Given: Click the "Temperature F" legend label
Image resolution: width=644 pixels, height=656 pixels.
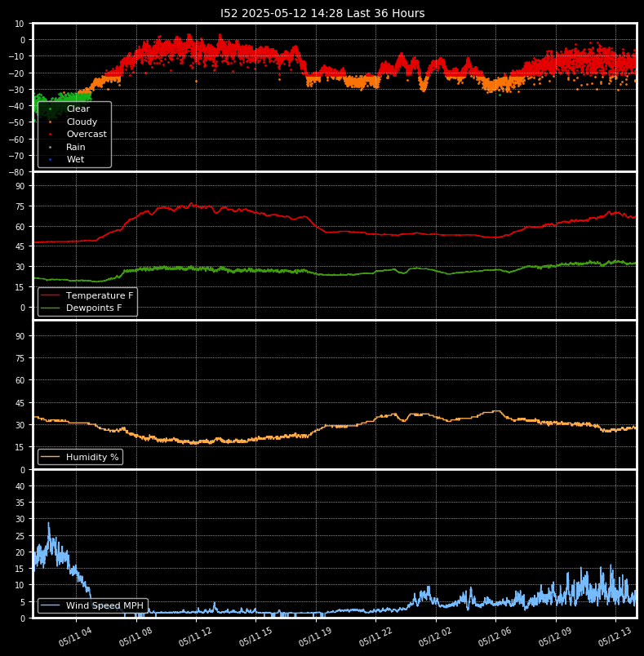Looking at the screenshot, I should click(x=100, y=295).
